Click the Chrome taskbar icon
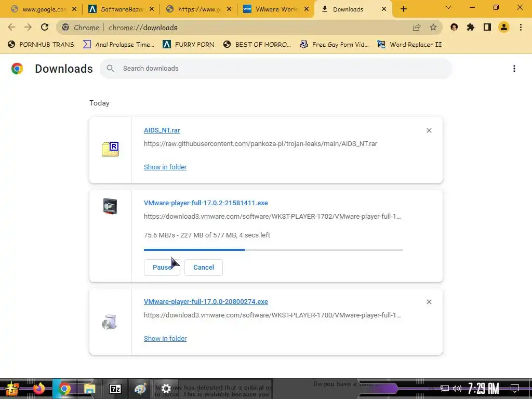The image size is (532, 399). [x=64, y=389]
